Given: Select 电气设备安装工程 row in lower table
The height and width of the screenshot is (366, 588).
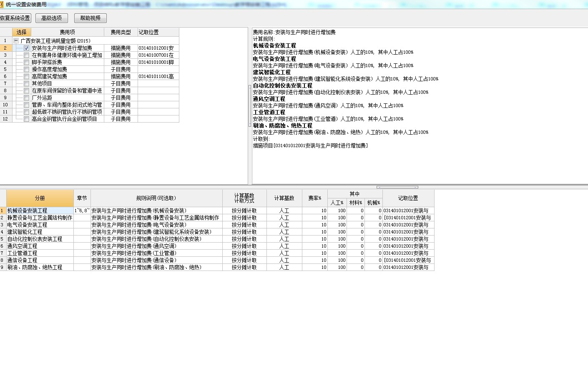Looking at the screenshot, I should coord(40,225).
